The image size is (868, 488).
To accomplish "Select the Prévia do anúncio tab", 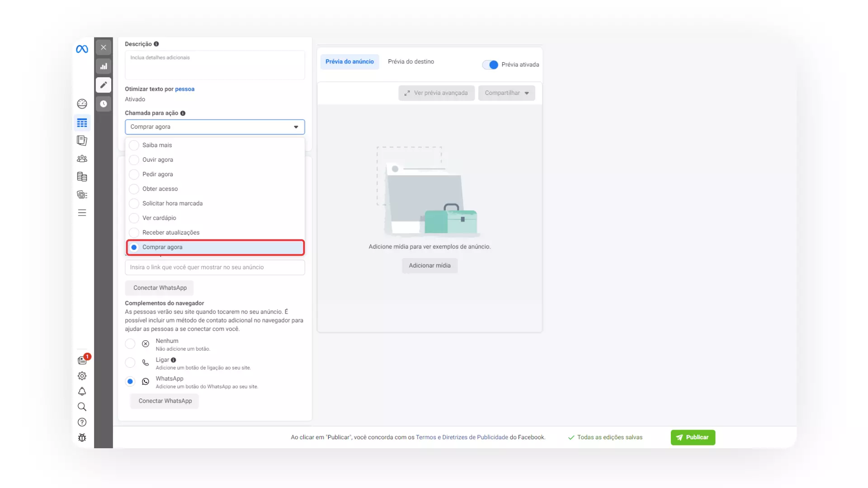I will pyautogui.click(x=349, y=61).
